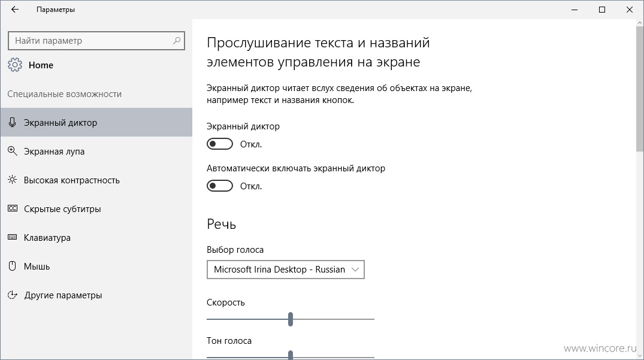Open Скрытые субтитры section
Image resolution: width=644 pixels, height=360 pixels.
96,208
